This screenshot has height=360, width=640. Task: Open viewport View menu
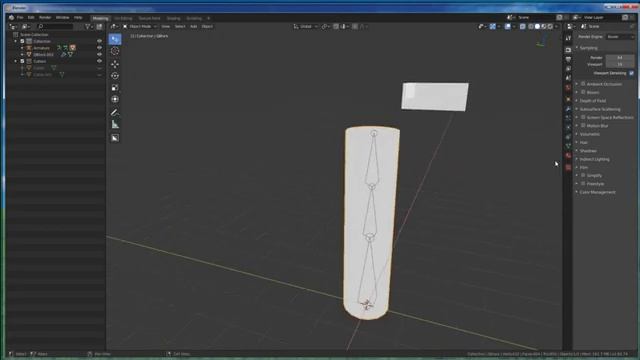pos(165,27)
